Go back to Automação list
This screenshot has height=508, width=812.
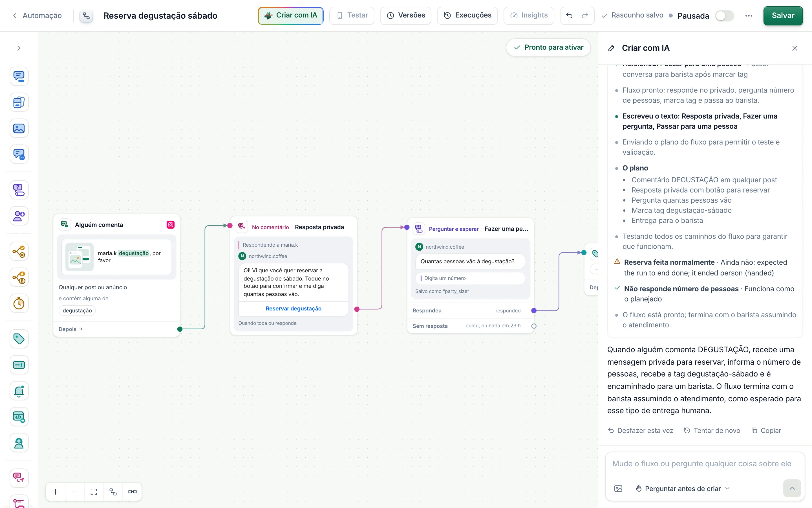[37, 16]
